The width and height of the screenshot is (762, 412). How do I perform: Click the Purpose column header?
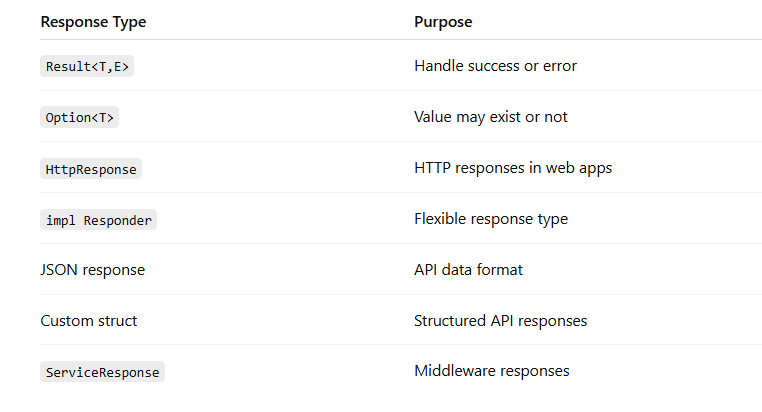tap(443, 21)
